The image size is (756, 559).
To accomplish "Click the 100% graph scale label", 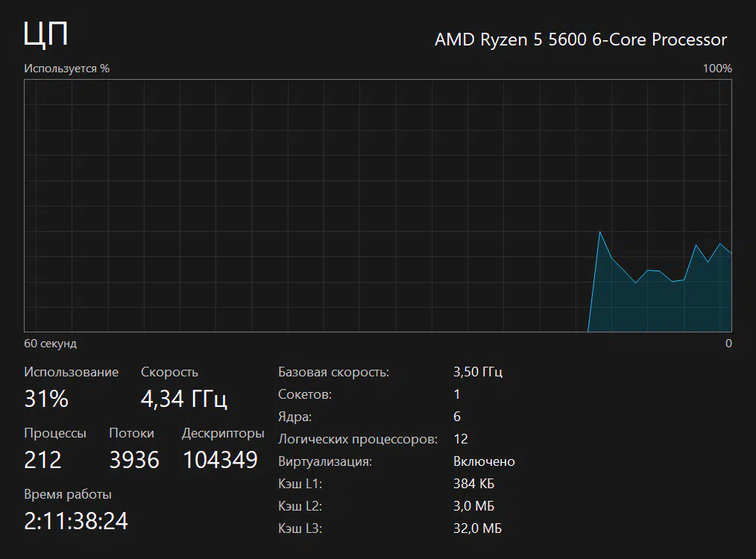I will tap(717, 69).
